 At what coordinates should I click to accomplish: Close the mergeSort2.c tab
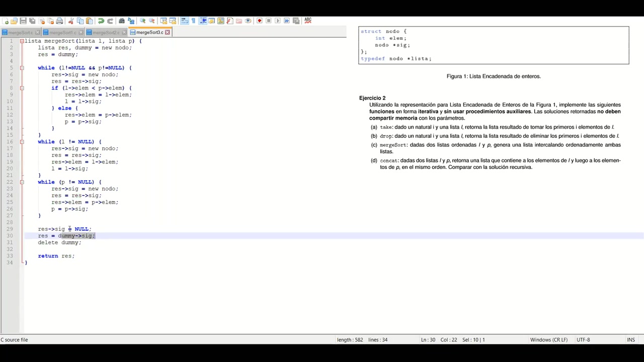(124, 33)
